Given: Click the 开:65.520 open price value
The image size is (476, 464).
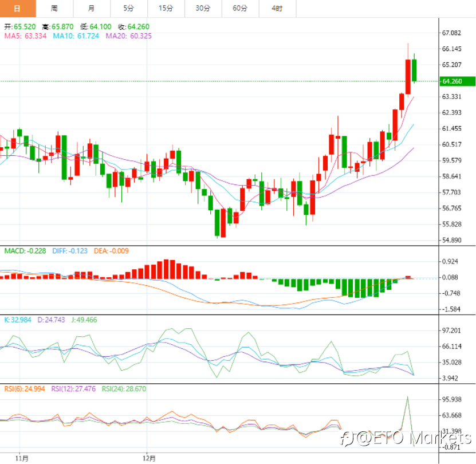Looking at the screenshot, I should (20, 27).
